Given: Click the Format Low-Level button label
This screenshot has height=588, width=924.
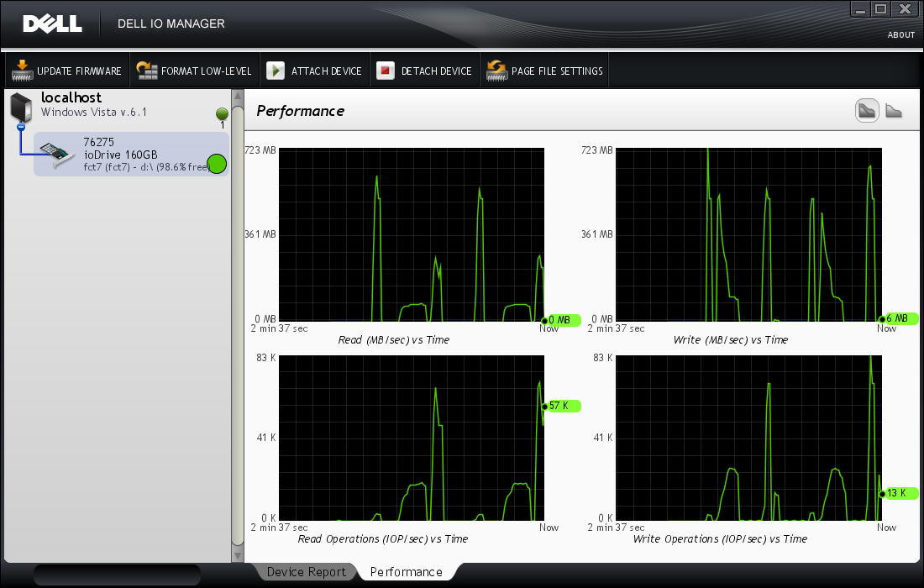Looking at the screenshot, I should coord(207,71).
